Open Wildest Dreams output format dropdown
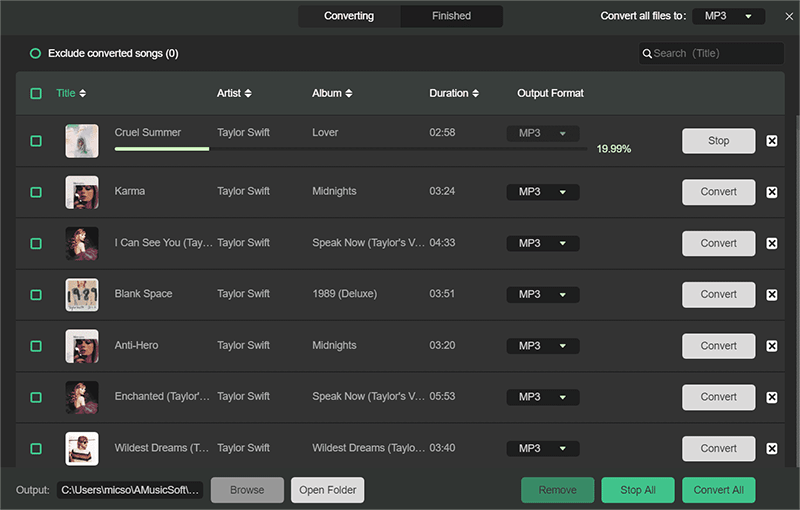This screenshot has height=510, width=800. (542, 448)
